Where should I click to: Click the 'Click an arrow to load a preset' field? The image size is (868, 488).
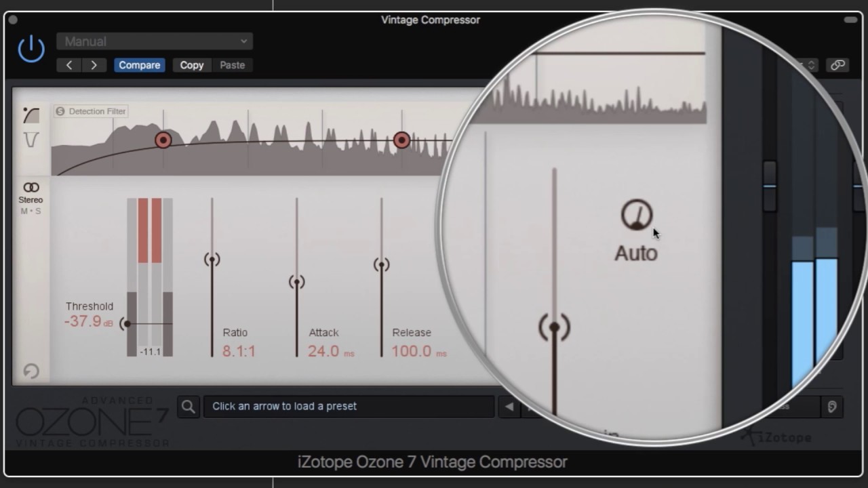[x=349, y=407]
